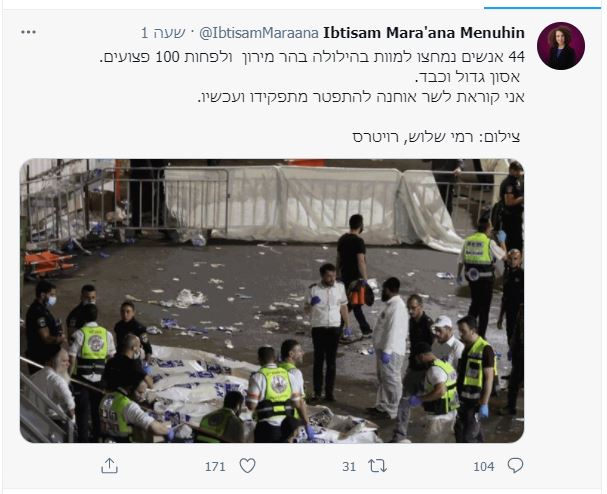Image resolution: width=607 pixels, height=494 pixels.
Task: Click the reply speech bubble icon
Action: pyautogui.click(x=515, y=466)
